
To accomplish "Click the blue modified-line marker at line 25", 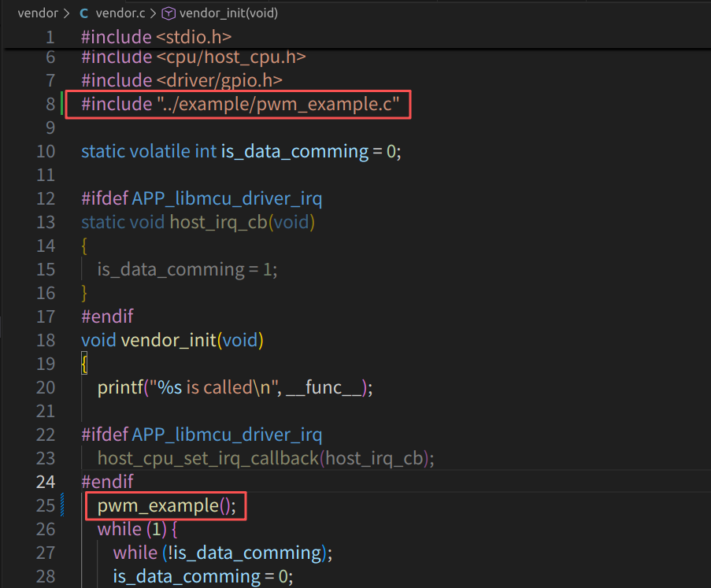I will tap(62, 505).
